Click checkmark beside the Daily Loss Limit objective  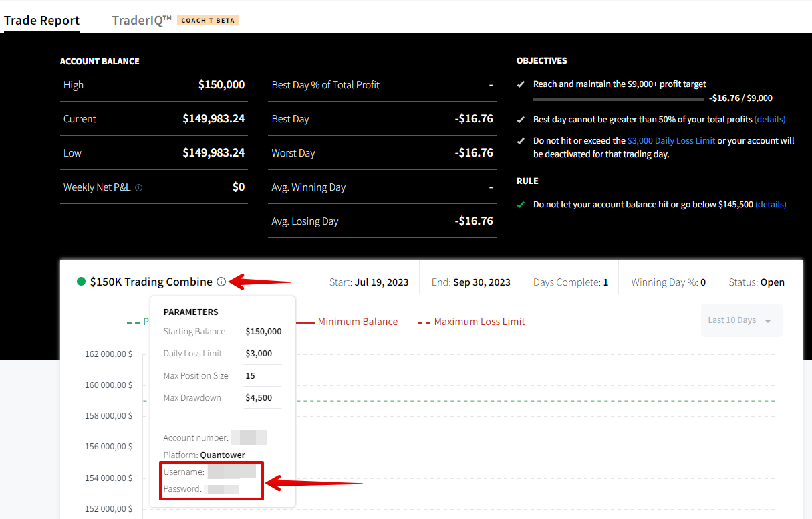click(521, 141)
